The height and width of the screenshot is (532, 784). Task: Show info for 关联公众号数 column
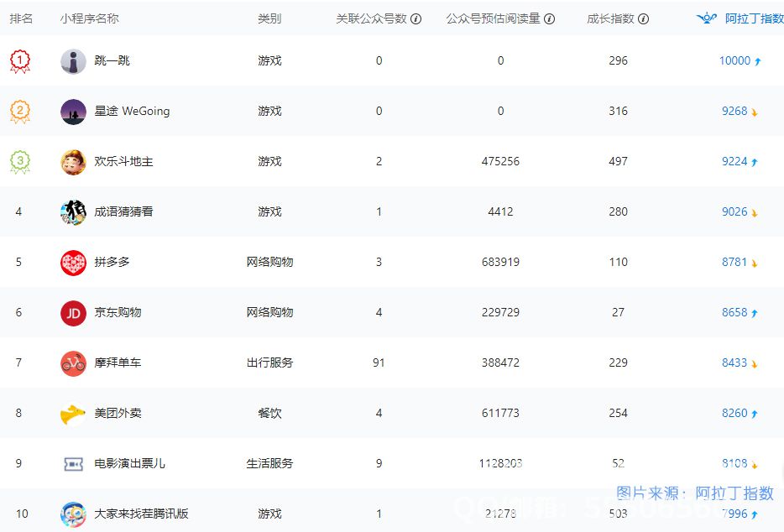[416, 19]
